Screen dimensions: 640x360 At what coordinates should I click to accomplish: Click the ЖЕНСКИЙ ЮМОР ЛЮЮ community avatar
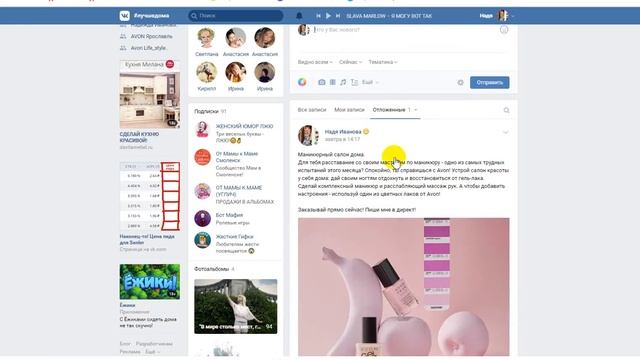coord(202,129)
